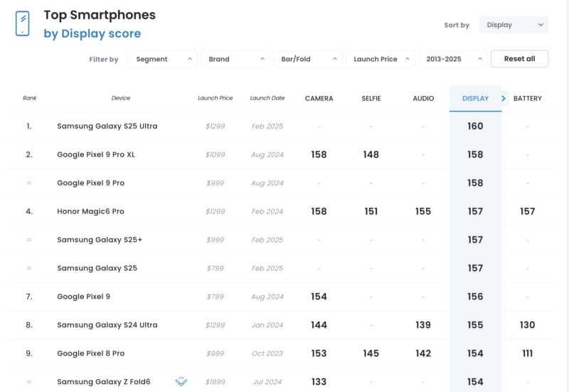Click Google Pixel 8 Pro row

point(280,354)
